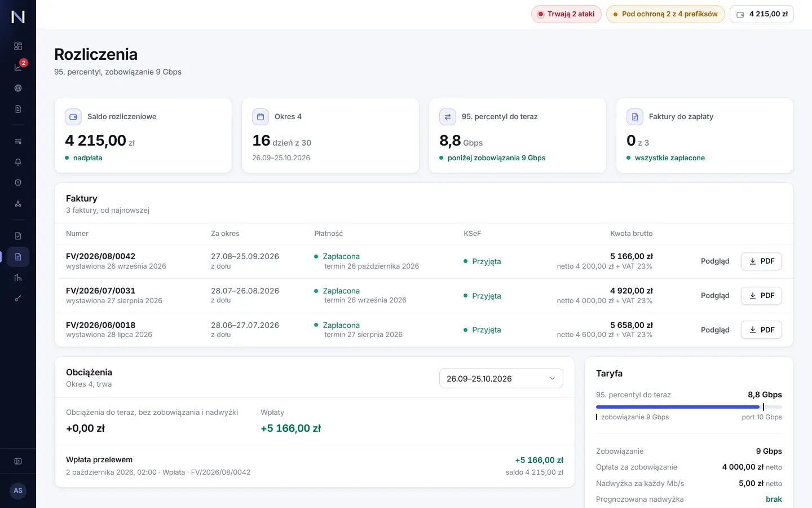Open the shield protection icon in sidebar
The image size is (812, 508).
tap(18, 183)
